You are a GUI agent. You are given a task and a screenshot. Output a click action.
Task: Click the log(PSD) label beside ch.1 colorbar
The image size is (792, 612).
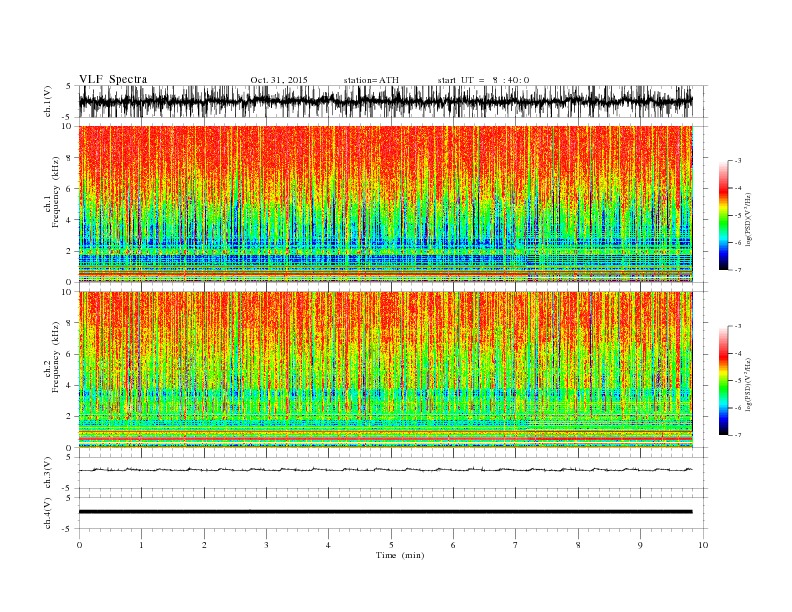749,220
